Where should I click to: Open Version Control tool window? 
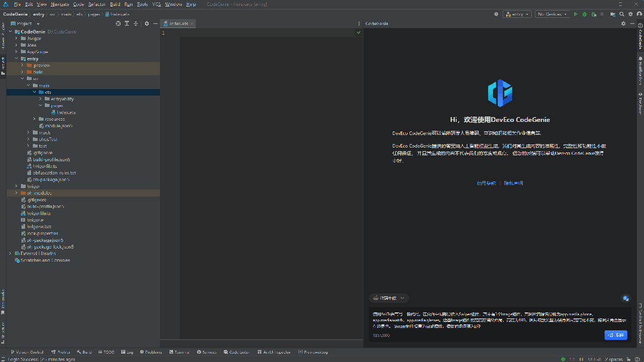pyautogui.click(x=27, y=352)
